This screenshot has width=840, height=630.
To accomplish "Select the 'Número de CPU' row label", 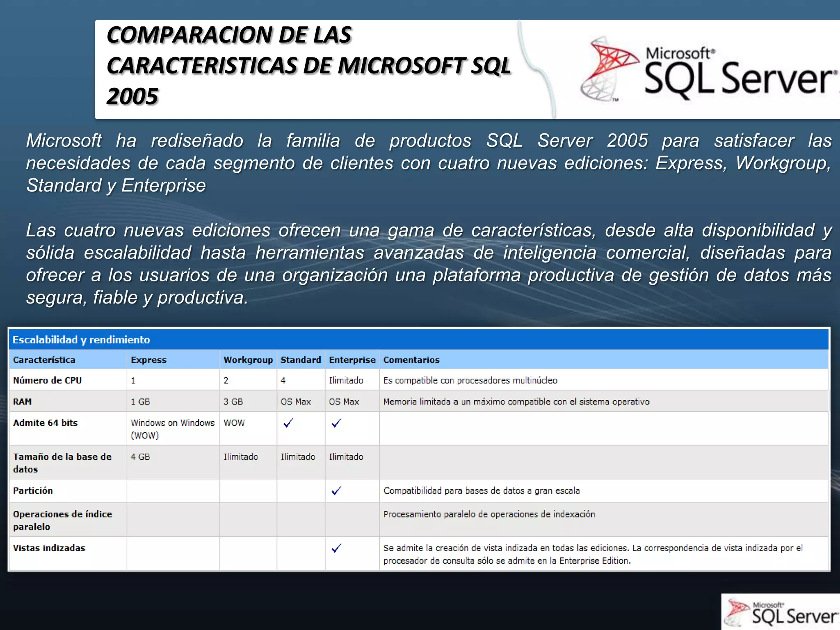I will (47, 380).
